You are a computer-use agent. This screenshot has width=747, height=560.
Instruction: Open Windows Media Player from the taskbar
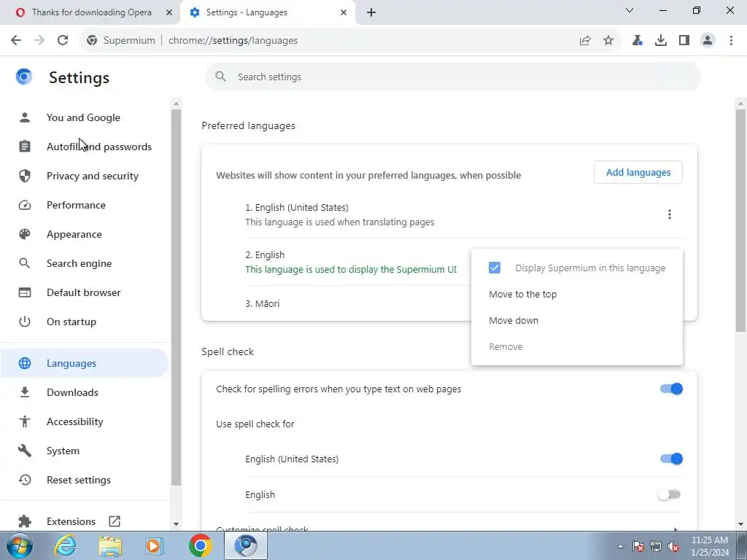(x=154, y=546)
